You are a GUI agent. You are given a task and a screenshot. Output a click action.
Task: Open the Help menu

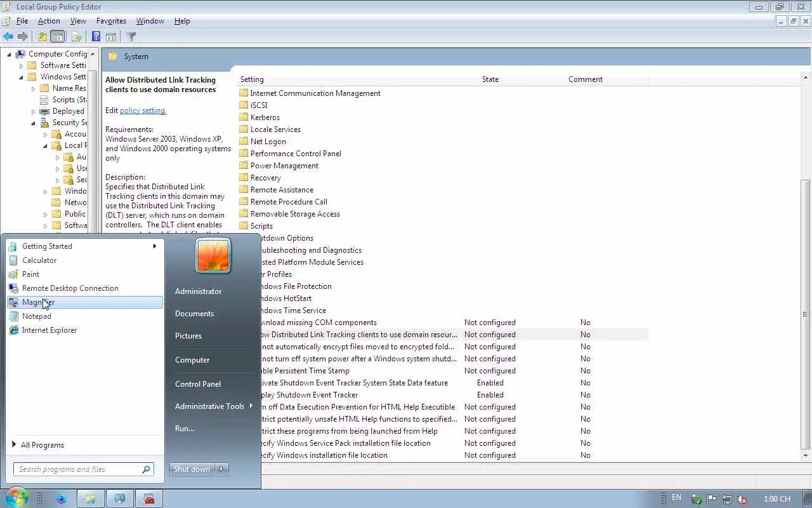(182, 21)
